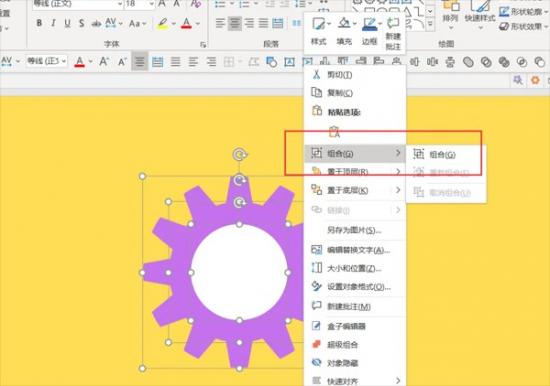Toggle Bold formatting in the ribbon
The width and height of the screenshot is (550, 386).
(39, 23)
